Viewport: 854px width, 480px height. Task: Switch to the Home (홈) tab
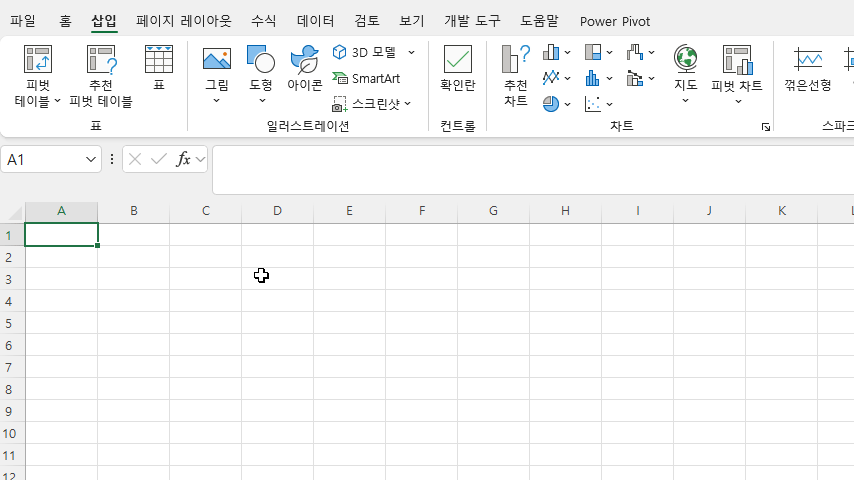(65, 21)
